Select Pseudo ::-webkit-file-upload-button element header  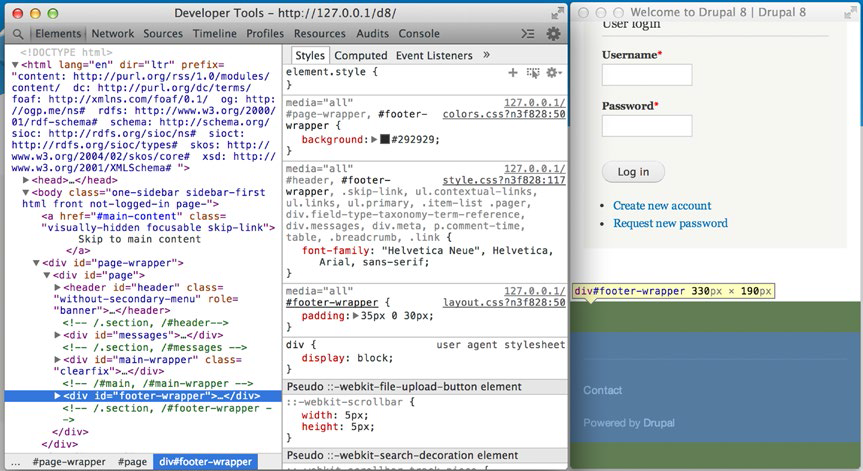[x=424, y=387]
